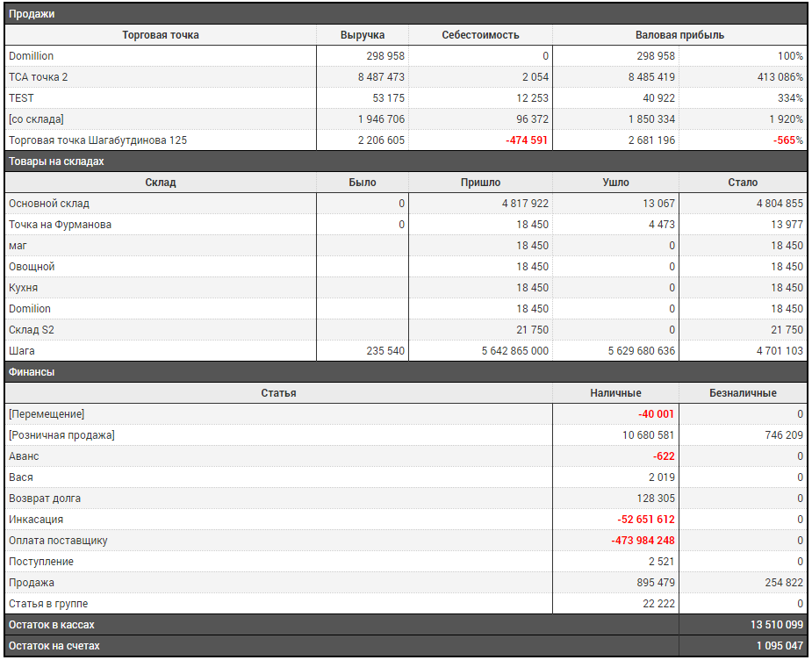
Task: Open the TCA точка 2 sales row
Action: (39, 77)
